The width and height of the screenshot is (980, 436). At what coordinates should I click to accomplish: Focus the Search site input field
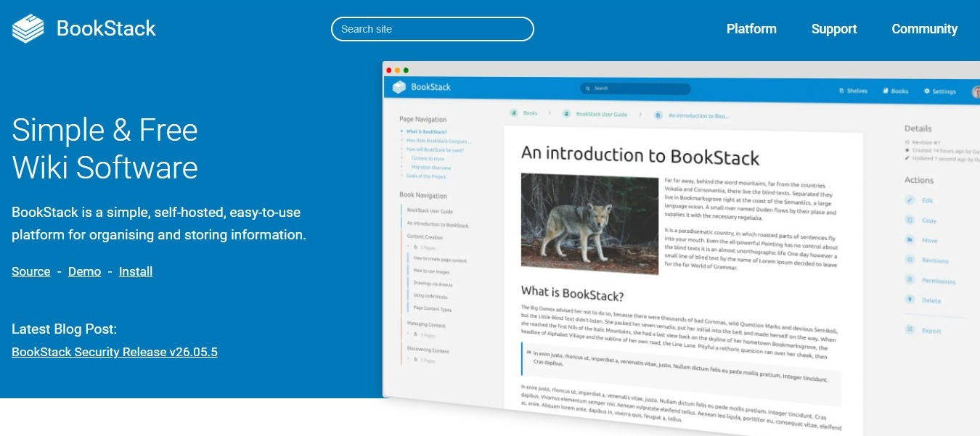[x=433, y=29]
